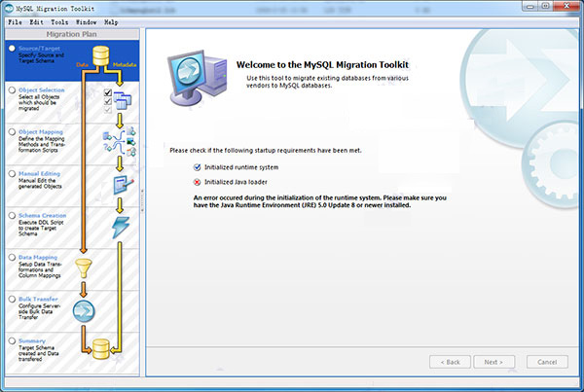This screenshot has width=584, height=392.
Task: Open the Edit menu
Action: click(x=37, y=22)
